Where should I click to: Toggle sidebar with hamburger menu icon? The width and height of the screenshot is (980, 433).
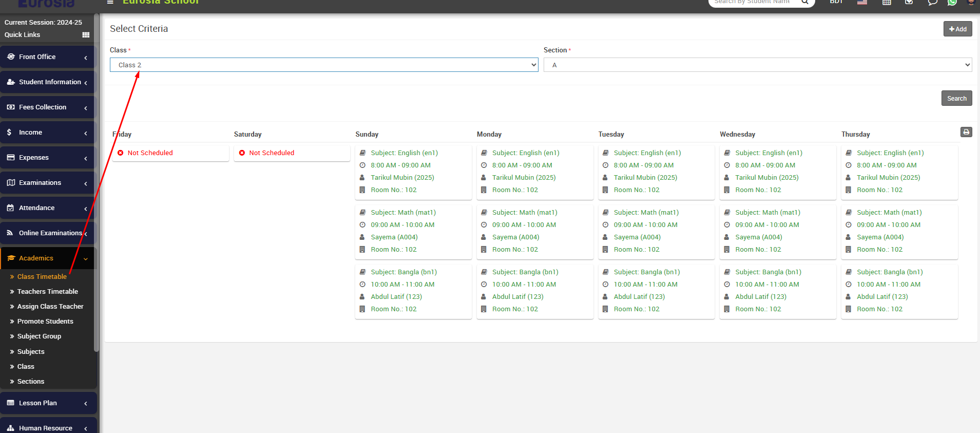pyautogui.click(x=110, y=2)
